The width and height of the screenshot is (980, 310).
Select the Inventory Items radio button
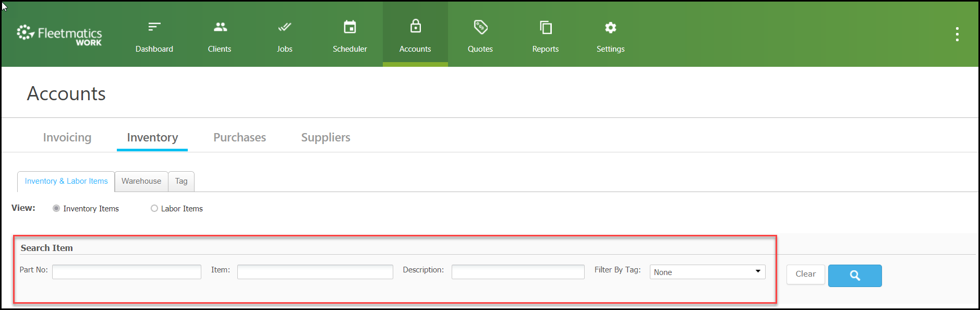(56, 208)
